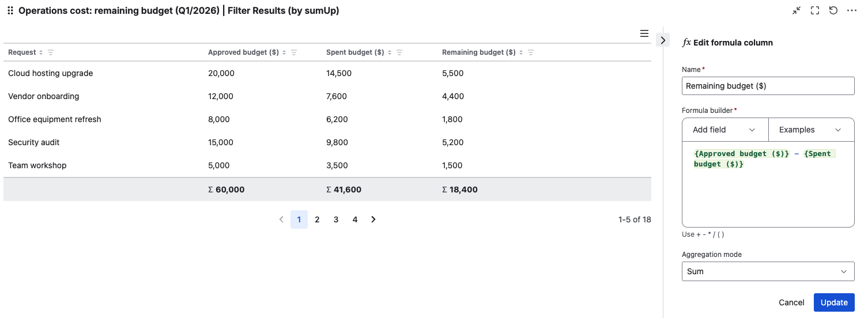Jump to page 4
The height and width of the screenshot is (318, 868).
355,219
